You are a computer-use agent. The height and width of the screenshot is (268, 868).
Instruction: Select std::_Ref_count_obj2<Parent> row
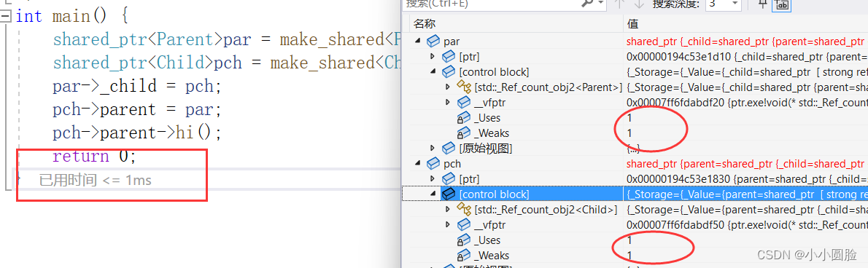(x=548, y=87)
